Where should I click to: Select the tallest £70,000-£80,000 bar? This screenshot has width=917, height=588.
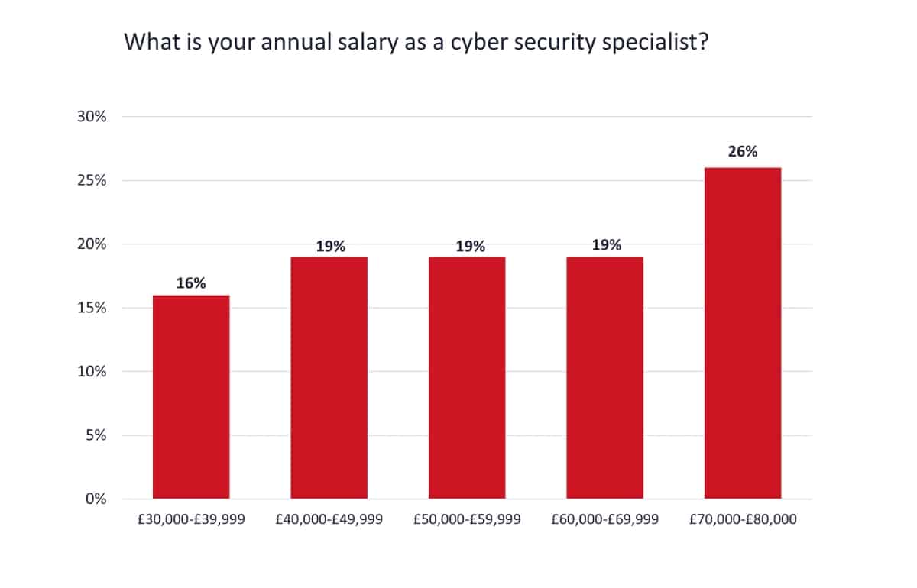tap(742, 334)
